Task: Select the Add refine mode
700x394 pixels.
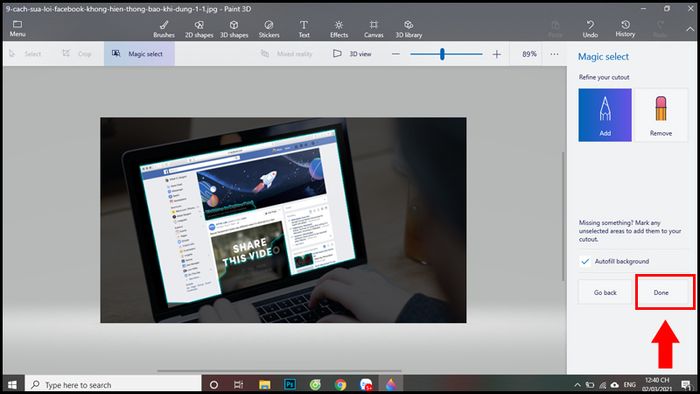Action: [x=605, y=115]
